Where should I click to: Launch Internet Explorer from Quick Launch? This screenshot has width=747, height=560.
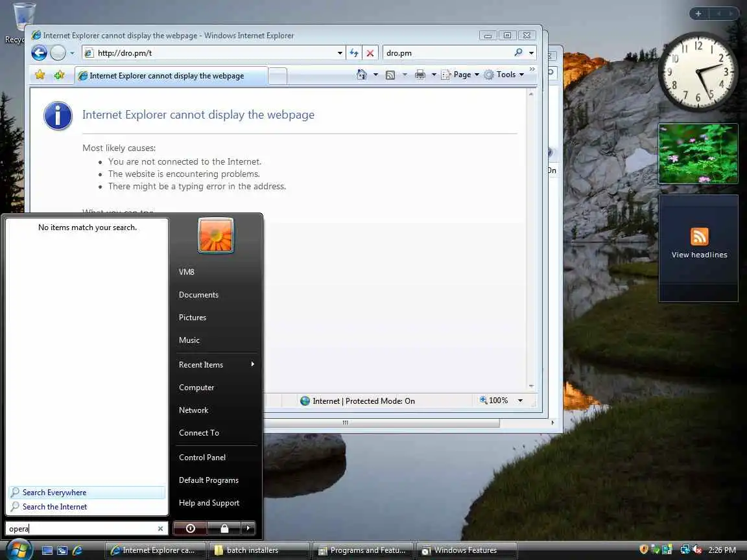coord(78,550)
